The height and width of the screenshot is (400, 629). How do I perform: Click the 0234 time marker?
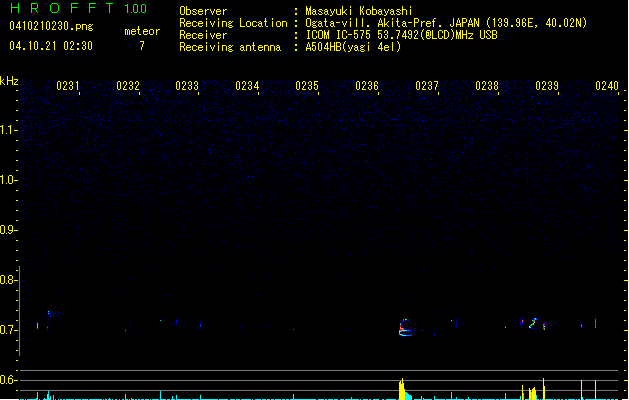(x=247, y=86)
